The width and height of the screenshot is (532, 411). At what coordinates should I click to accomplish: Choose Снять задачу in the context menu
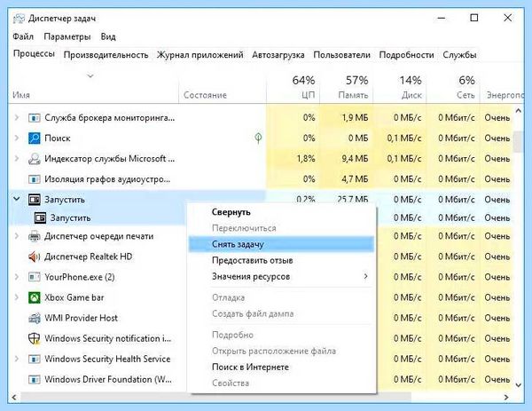(282, 244)
